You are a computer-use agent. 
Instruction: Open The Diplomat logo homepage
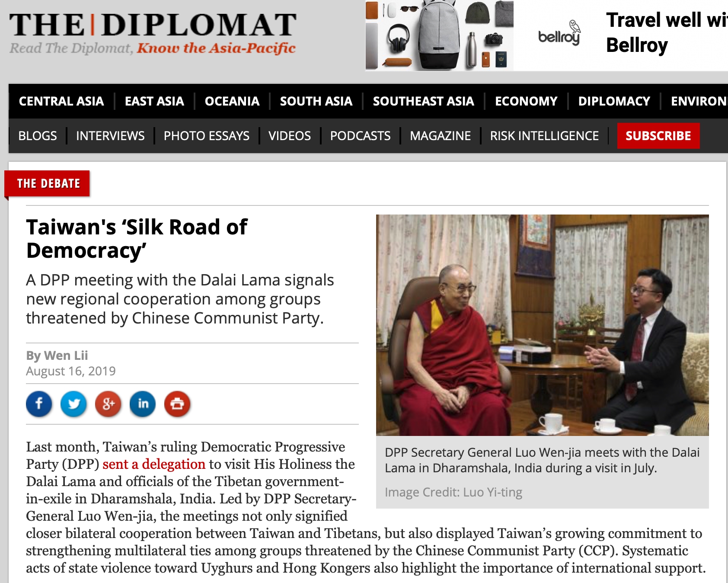pyautogui.click(x=153, y=33)
